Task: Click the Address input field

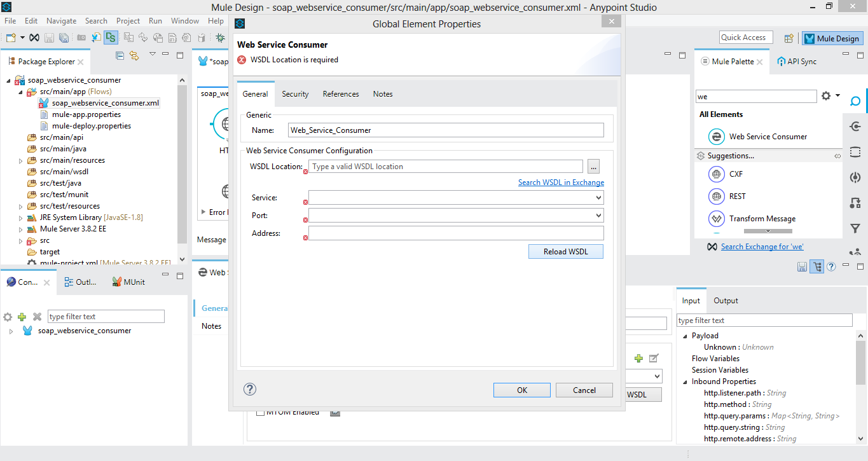Action: coord(456,233)
